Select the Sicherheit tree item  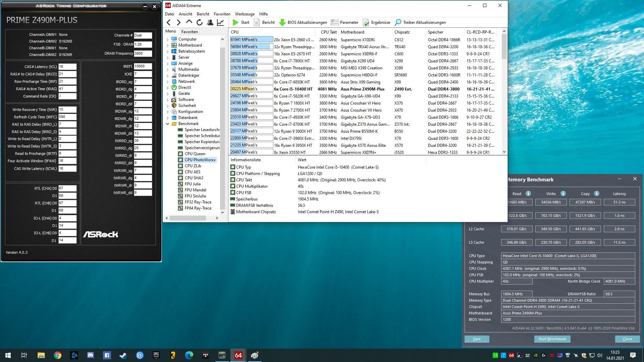click(x=187, y=106)
